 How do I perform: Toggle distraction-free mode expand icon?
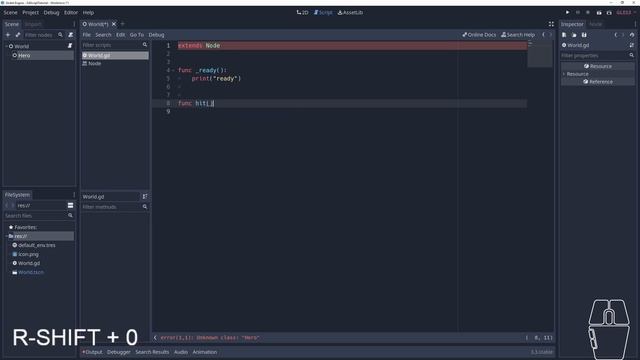[x=551, y=24]
